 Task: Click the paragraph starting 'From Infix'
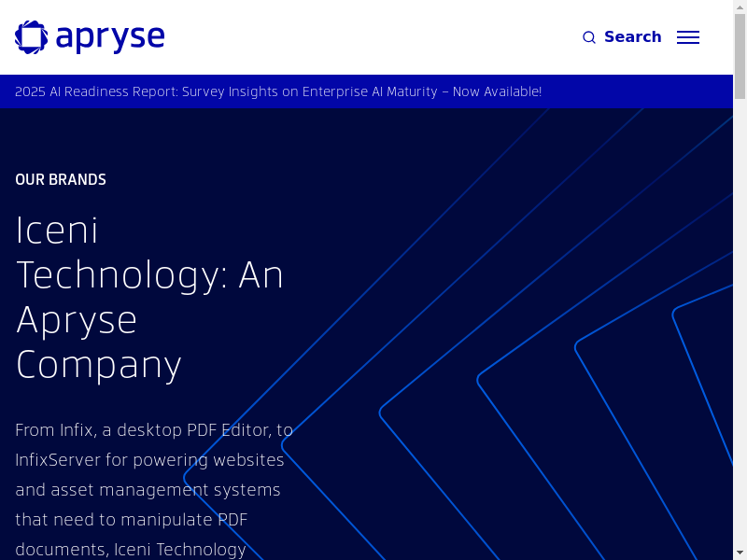154,489
